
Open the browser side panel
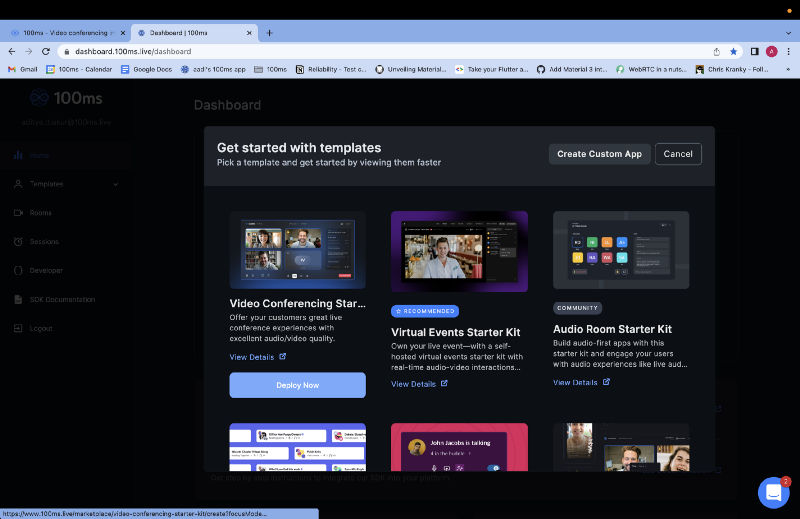(x=755, y=52)
